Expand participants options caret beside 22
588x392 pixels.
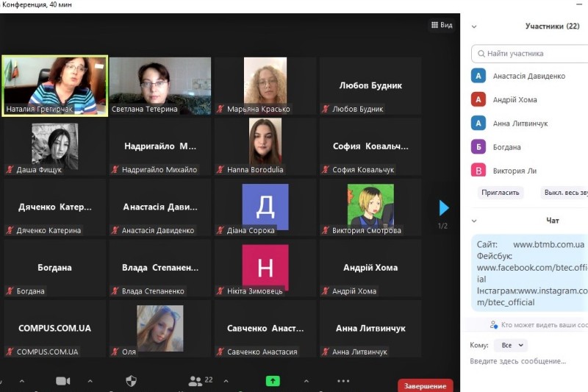(x=226, y=381)
